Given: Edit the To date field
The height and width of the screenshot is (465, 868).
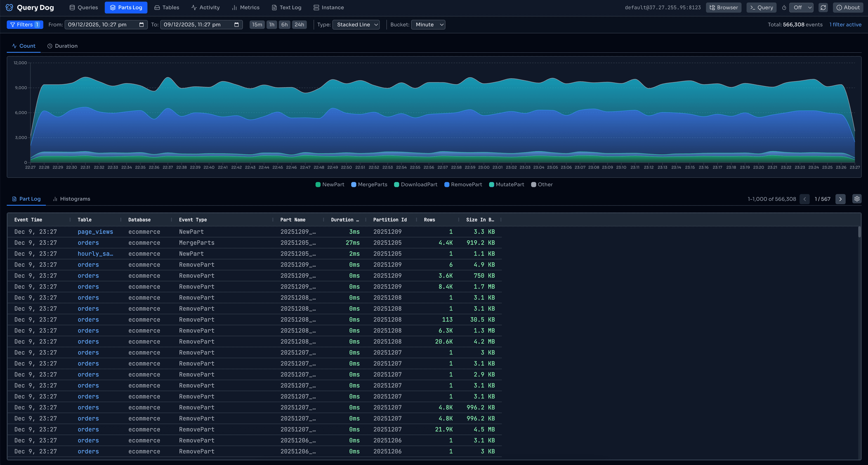Looking at the screenshot, I should [201, 25].
